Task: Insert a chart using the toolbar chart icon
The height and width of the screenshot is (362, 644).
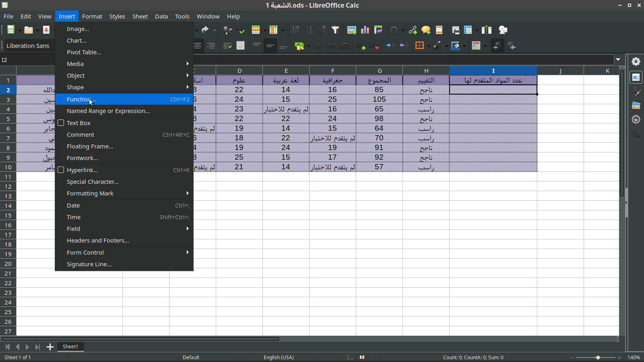Action: click(365, 30)
